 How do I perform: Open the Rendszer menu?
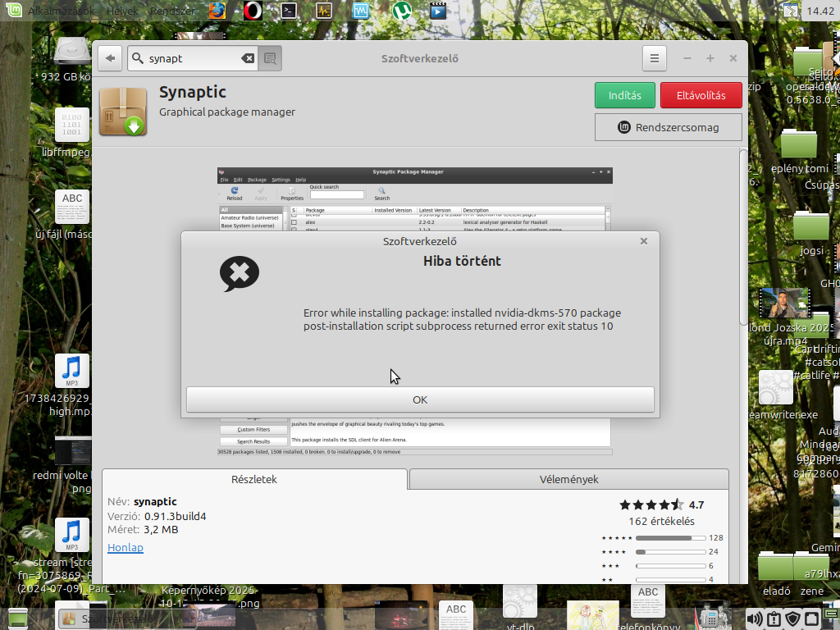[172, 11]
